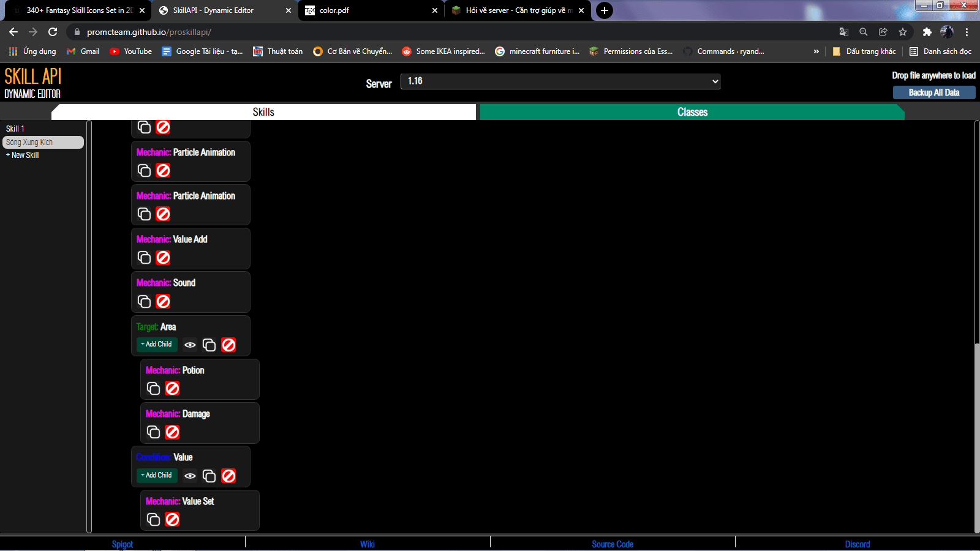Open the Ứng dụng apps shortcut

32,51
